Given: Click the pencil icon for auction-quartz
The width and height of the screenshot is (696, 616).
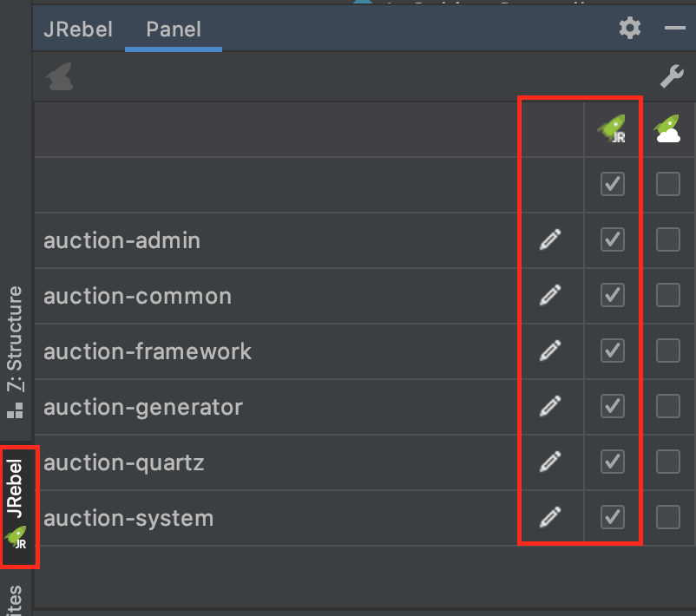Looking at the screenshot, I should (550, 462).
